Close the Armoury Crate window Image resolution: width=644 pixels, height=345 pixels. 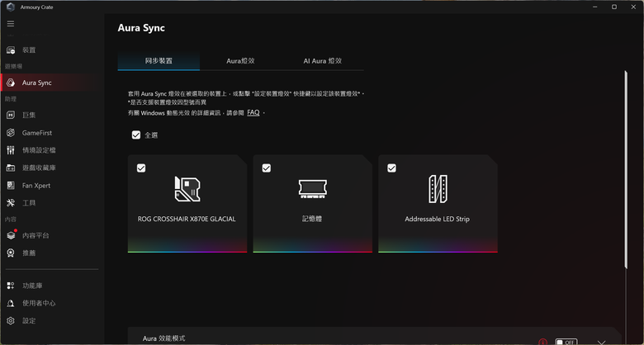(x=633, y=7)
